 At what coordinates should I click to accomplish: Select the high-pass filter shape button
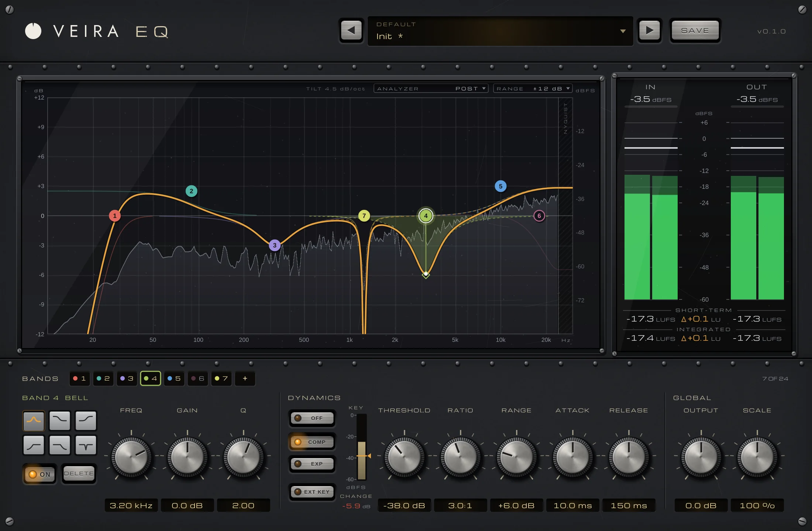tap(34, 445)
